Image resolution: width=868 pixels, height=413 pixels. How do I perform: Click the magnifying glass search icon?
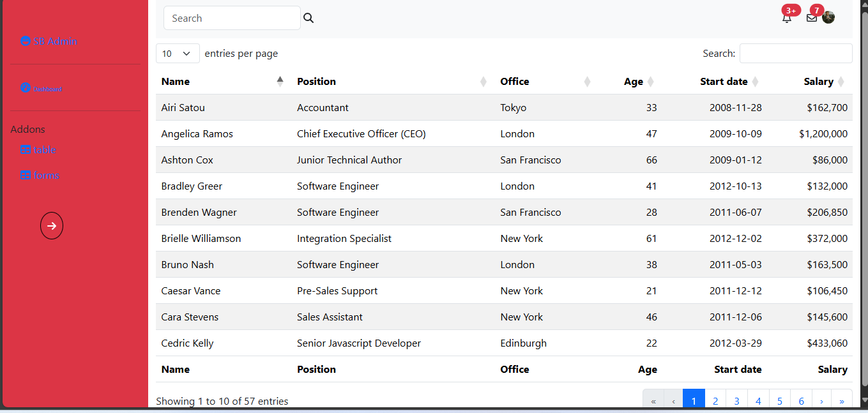[x=308, y=18]
